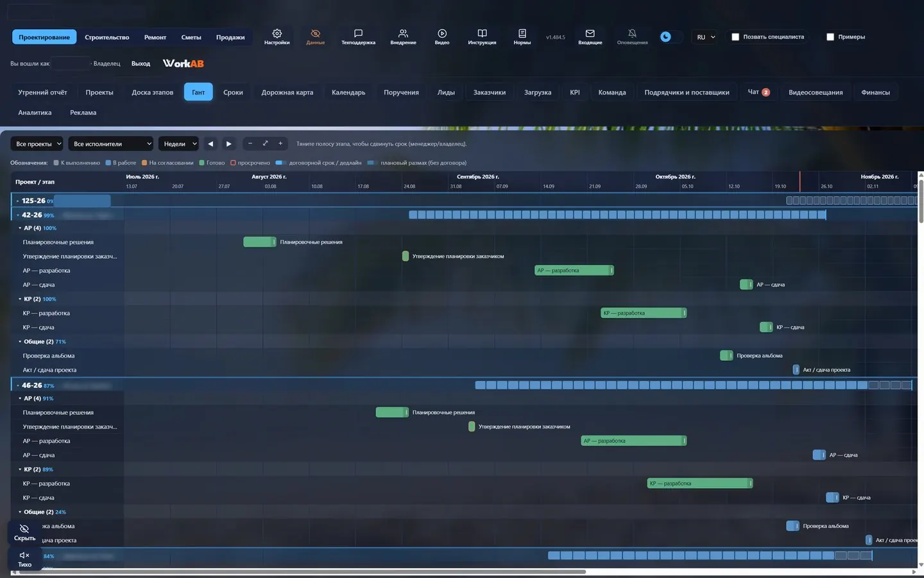Open the Чат tab
924x578 pixels.
pos(758,92)
